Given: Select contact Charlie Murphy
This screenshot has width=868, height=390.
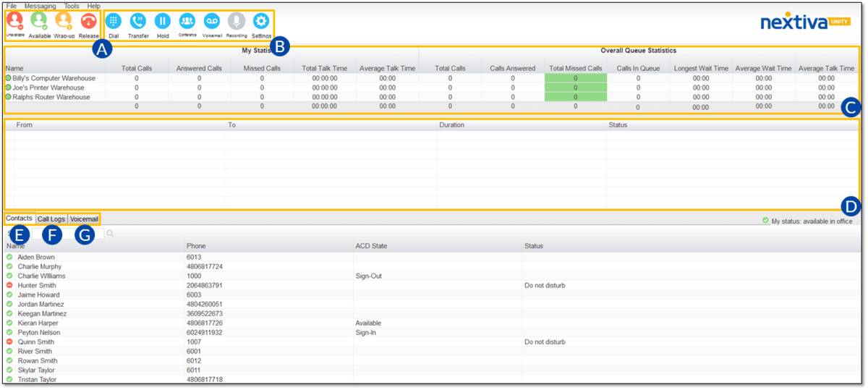Looking at the screenshot, I should (x=40, y=266).
